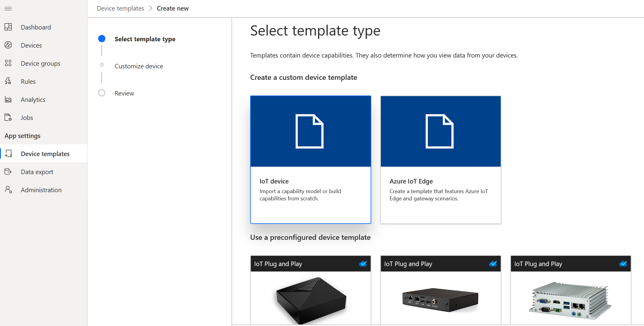Click the Jobs icon in sidebar
Screen dimensions: 644x326
pyautogui.click(x=8, y=118)
